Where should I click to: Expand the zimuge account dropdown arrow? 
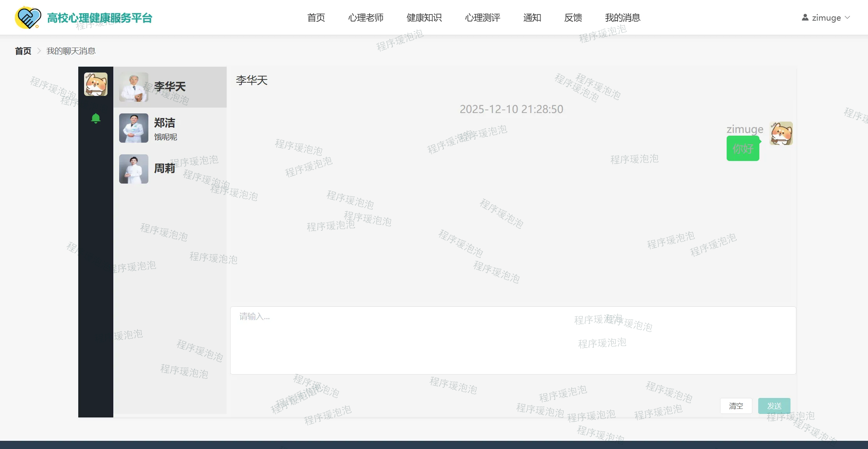pyautogui.click(x=847, y=18)
